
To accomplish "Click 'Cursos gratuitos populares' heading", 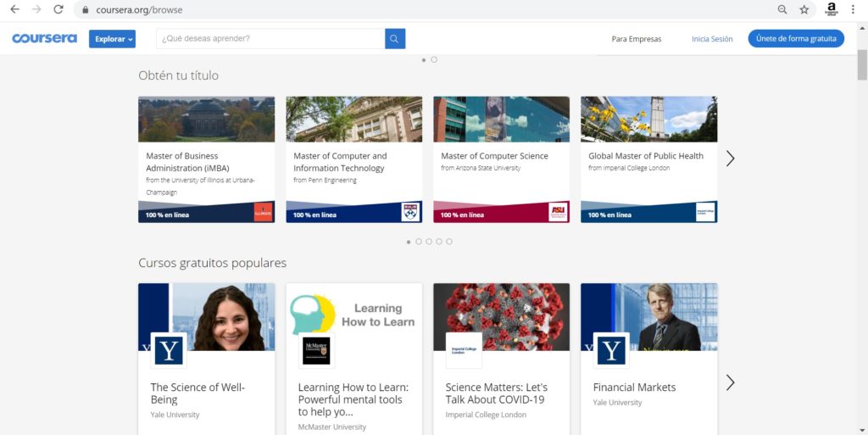I will click(x=213, y=263).
